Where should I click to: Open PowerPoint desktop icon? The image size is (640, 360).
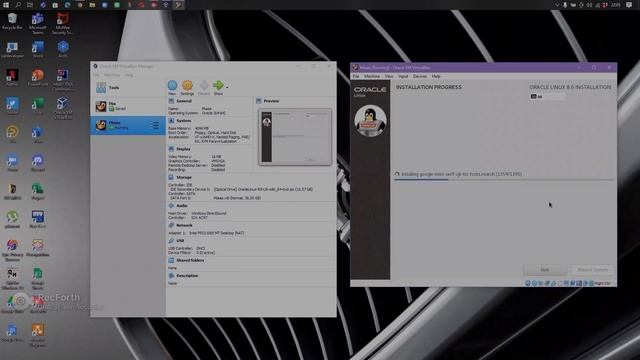(38, 77)
